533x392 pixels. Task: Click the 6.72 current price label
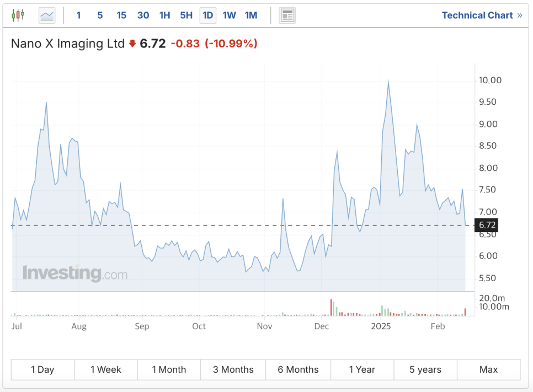(487, 225)
